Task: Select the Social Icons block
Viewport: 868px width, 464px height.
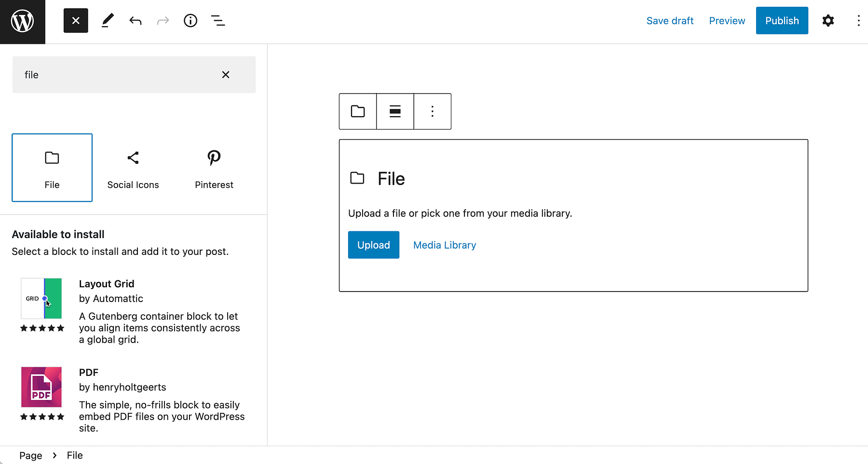Action: coord(133,167)
